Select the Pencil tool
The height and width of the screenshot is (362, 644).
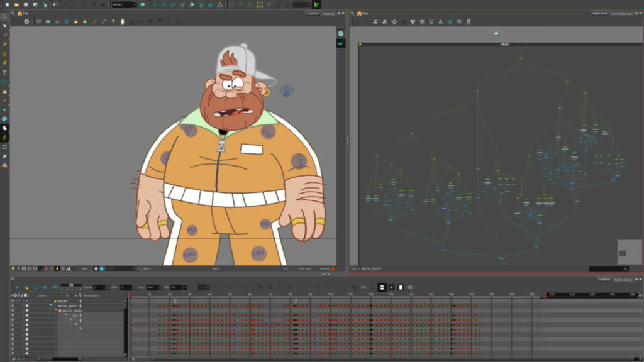(x=4, y=45)
